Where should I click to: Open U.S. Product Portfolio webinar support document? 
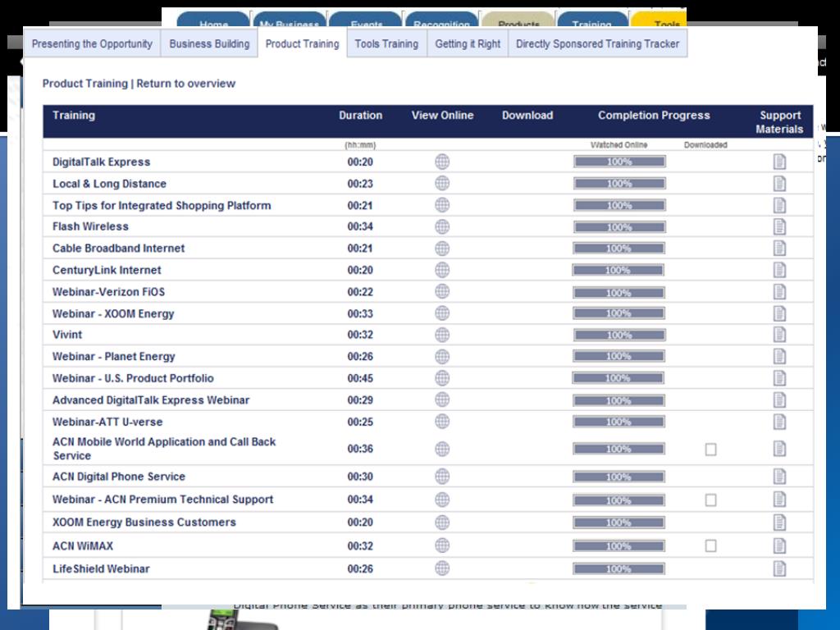pos(779,378)
